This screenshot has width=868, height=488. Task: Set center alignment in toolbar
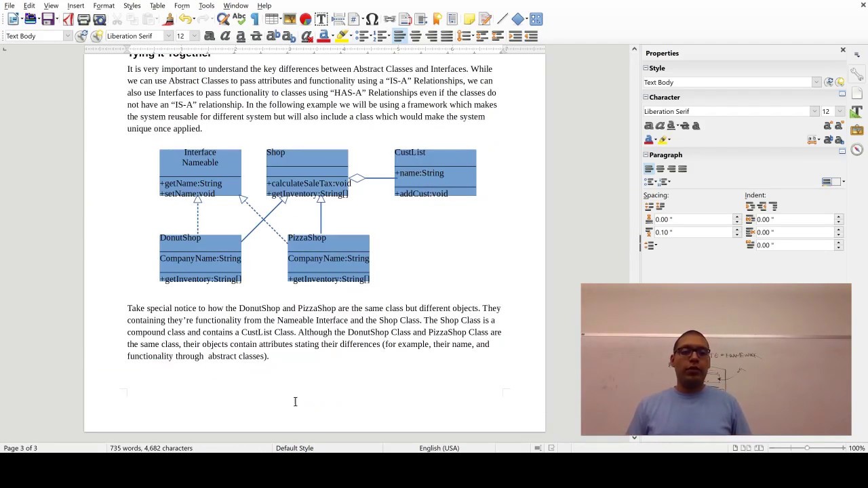tap(416, 36)
